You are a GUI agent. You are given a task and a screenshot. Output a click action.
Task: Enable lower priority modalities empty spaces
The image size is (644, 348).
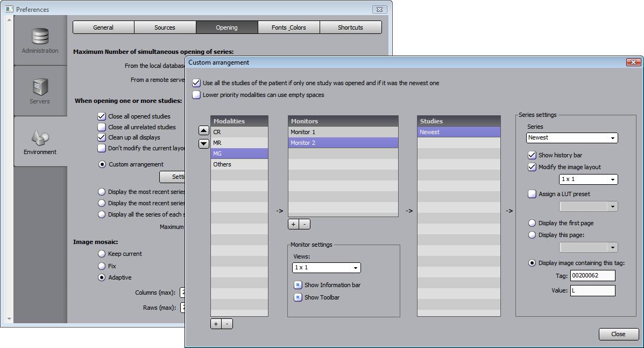click(196, 95)
